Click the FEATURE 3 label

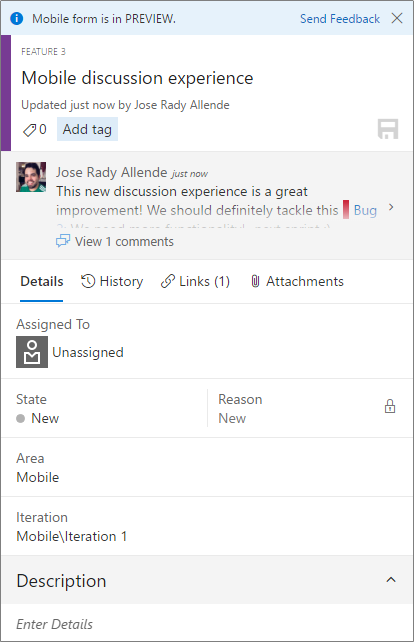(x=43, y=52)
